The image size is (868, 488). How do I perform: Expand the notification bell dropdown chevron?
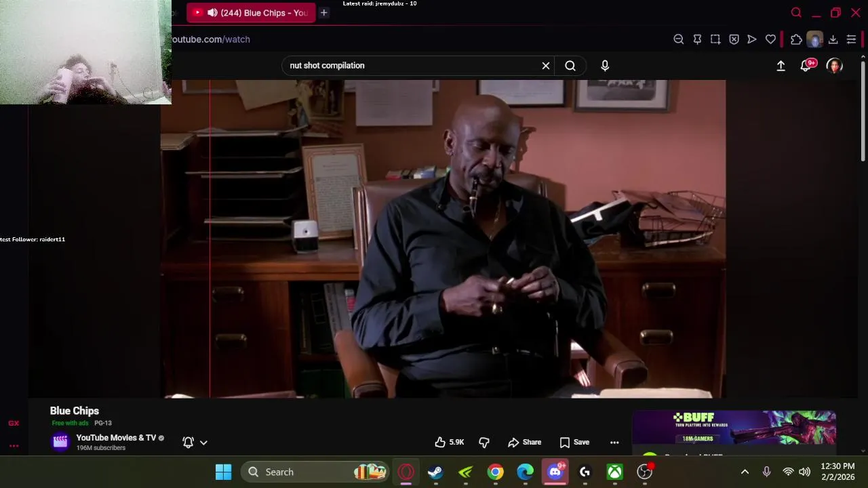203,443
